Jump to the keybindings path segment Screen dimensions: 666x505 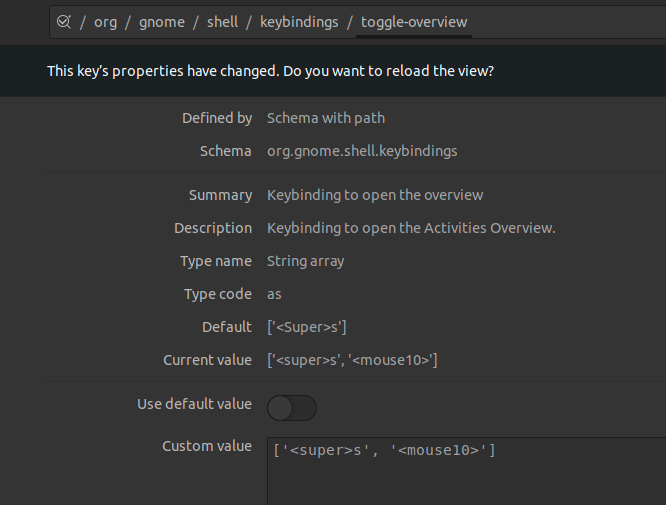tap(299, 21)
